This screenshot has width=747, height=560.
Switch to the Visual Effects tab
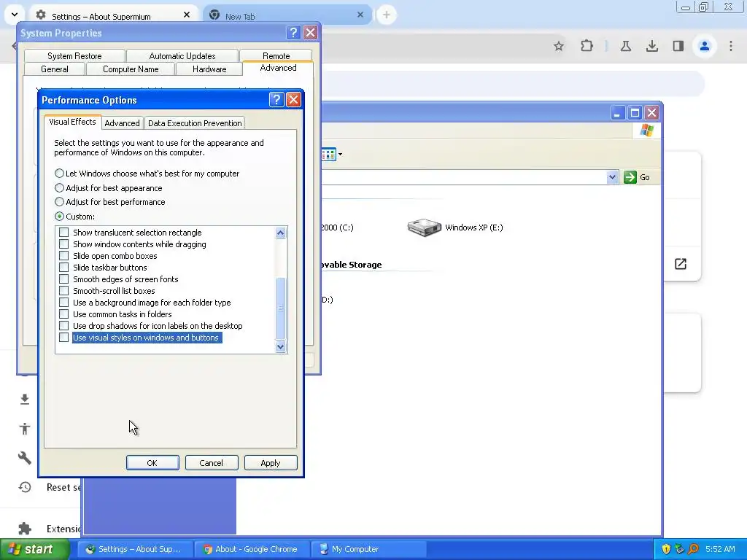click(72, 122)
